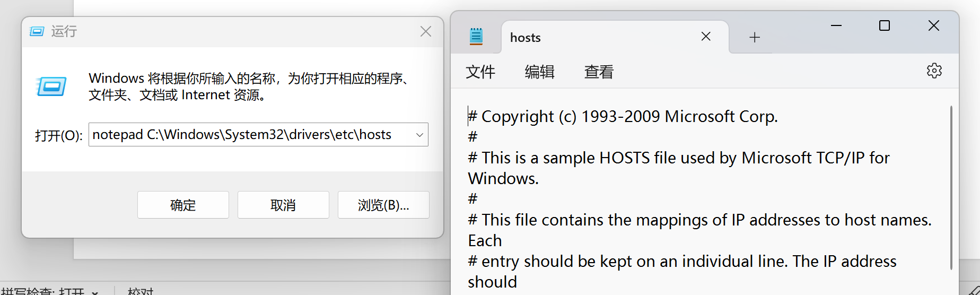Minimize the Notepad window
The width and height of the screenshot is (980, 295).
pos(836,25)
